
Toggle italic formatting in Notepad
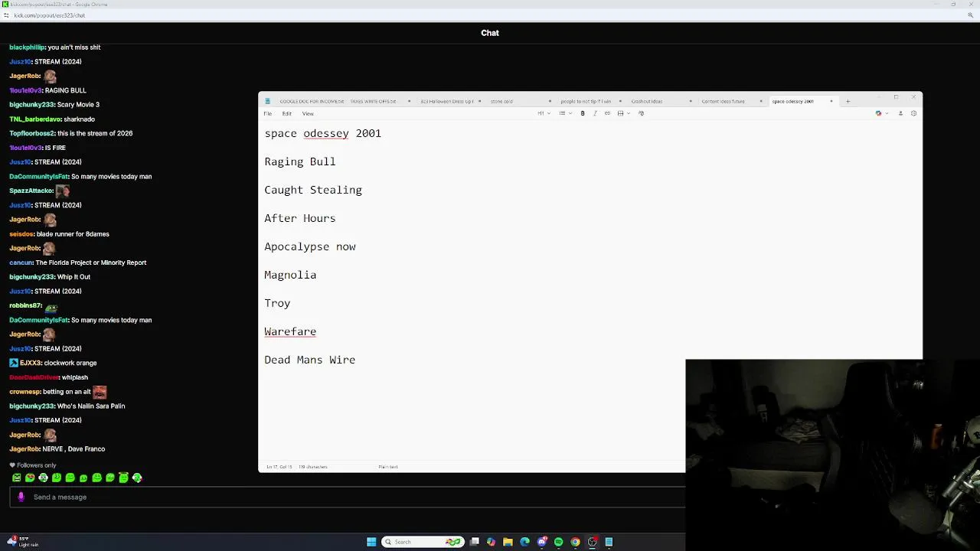click(595, 113)
